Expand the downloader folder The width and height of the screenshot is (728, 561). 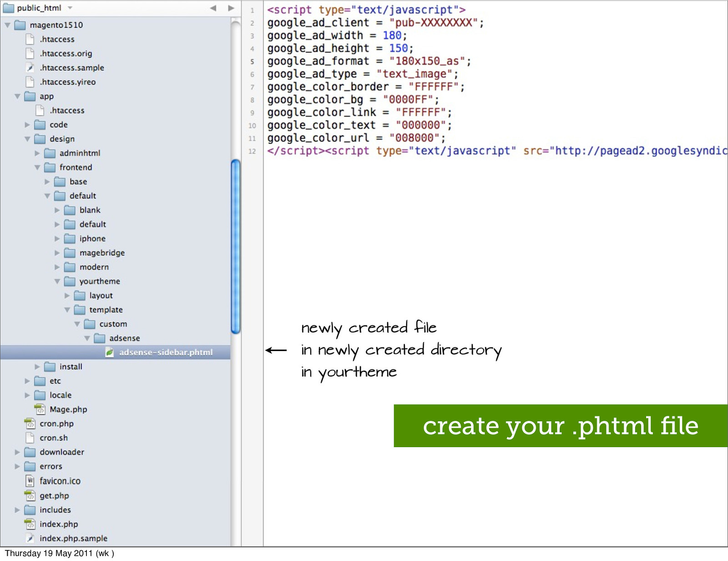(17, 452)
